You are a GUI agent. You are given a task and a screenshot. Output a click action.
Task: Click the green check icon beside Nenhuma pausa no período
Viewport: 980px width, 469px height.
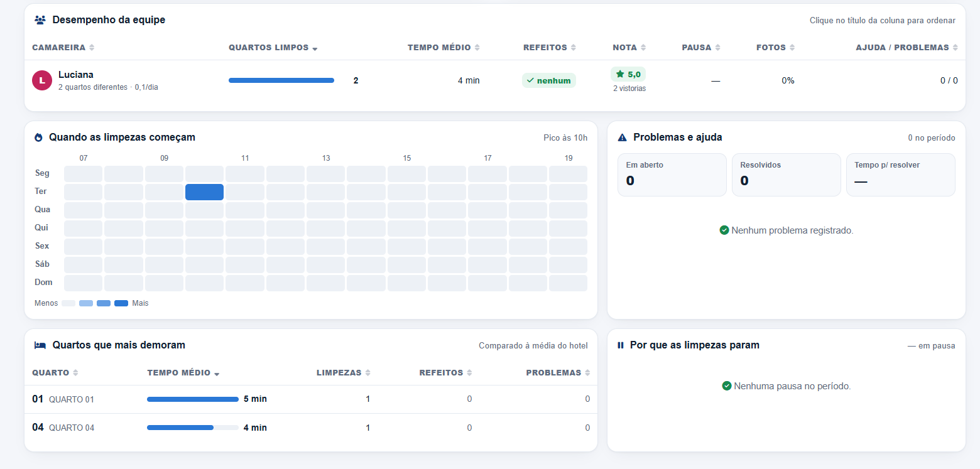(x=727, y=386)
